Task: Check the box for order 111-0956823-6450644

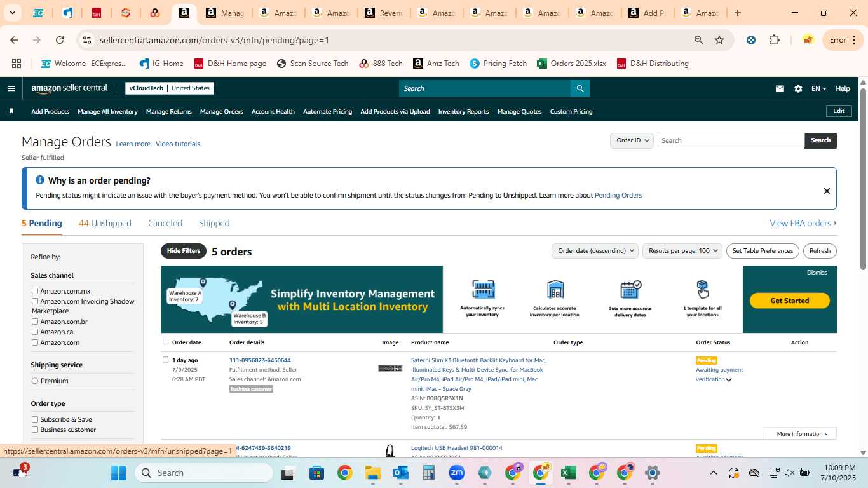Action: [x=166, y=360]
